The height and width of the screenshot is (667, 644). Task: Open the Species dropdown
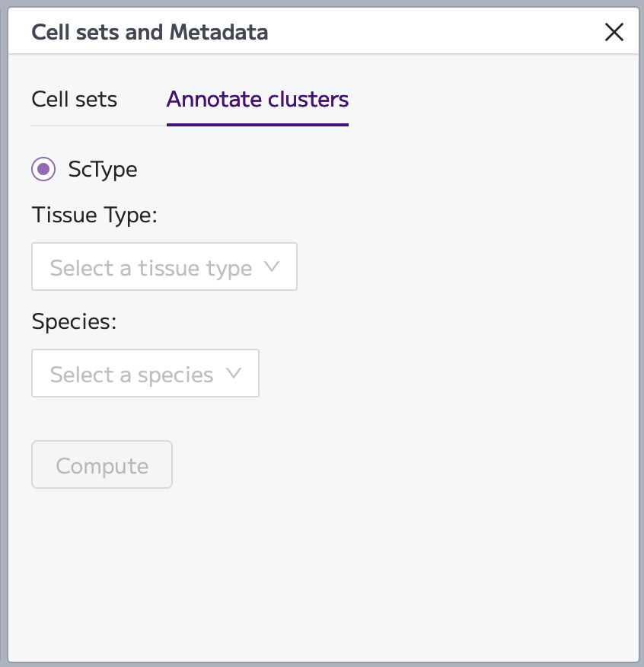click(145, 373)
